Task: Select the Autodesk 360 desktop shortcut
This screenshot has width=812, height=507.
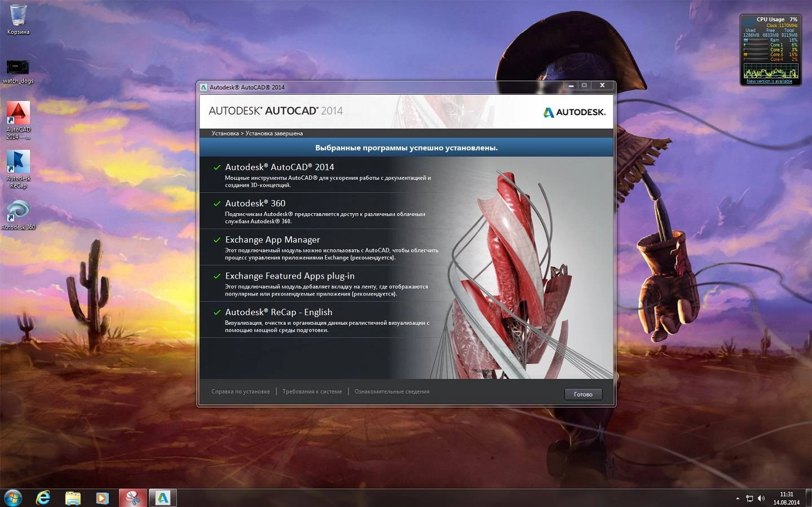Action: point(18,216)
